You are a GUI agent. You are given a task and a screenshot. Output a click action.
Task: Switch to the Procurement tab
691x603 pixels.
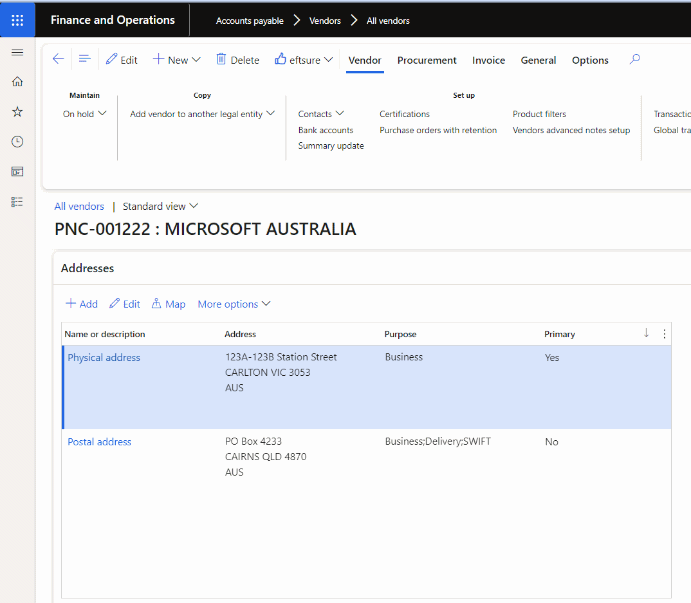427,60
